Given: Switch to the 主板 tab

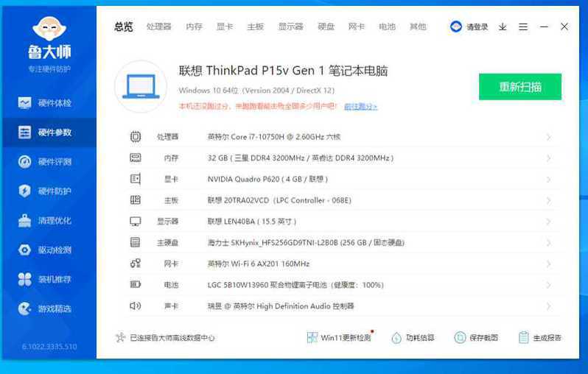Looking at the screenshot, I should [256, 27].
